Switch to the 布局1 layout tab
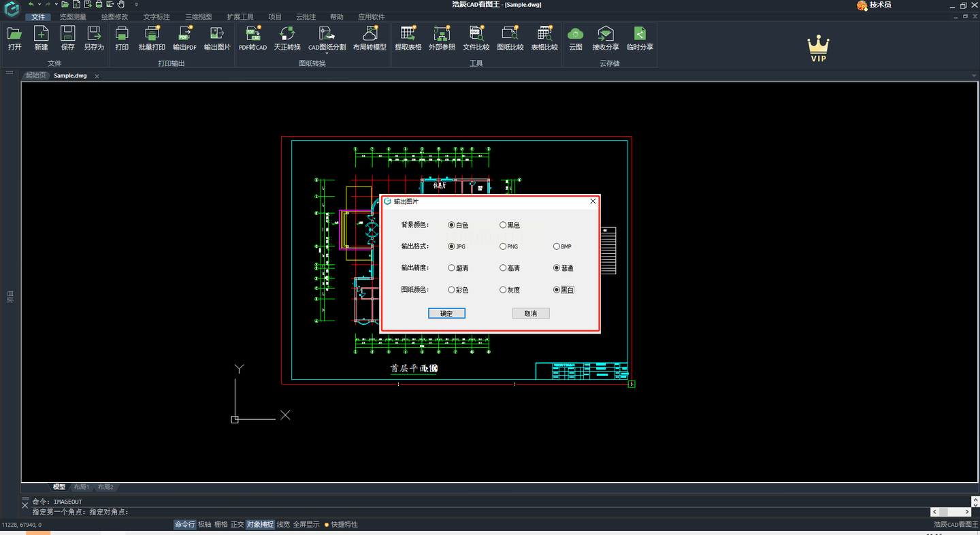 [82, 487]
